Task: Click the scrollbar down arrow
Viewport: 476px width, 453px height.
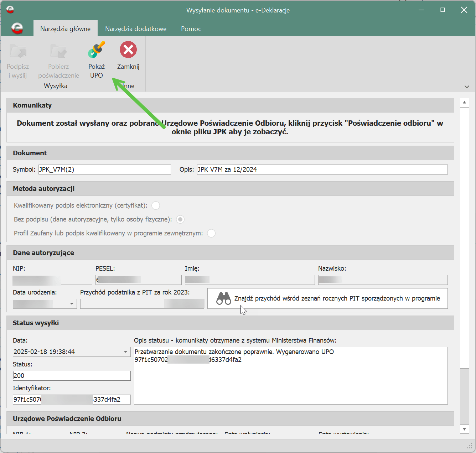Action: (464, 429)
